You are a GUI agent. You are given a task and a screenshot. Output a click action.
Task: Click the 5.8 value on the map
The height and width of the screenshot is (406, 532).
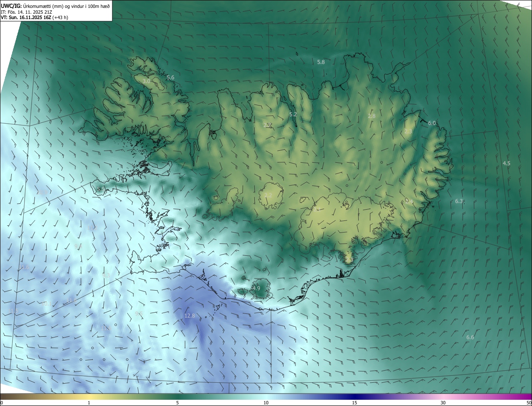[321, 62]
